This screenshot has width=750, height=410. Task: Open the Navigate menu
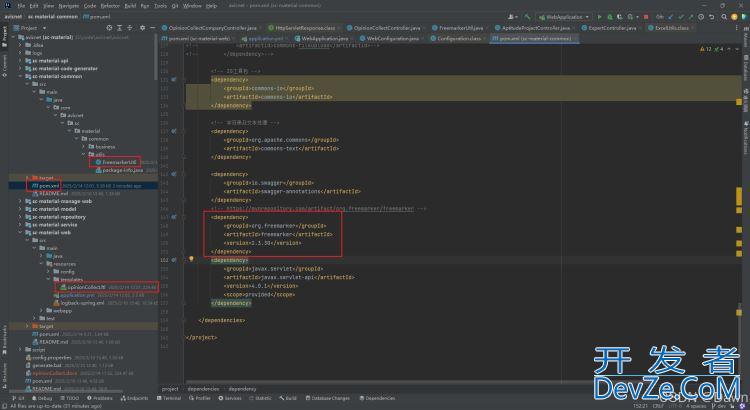coord(68,6)
